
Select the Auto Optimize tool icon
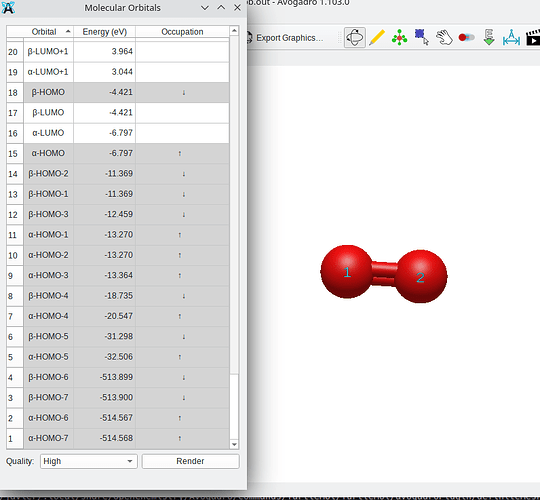(489, 37)
